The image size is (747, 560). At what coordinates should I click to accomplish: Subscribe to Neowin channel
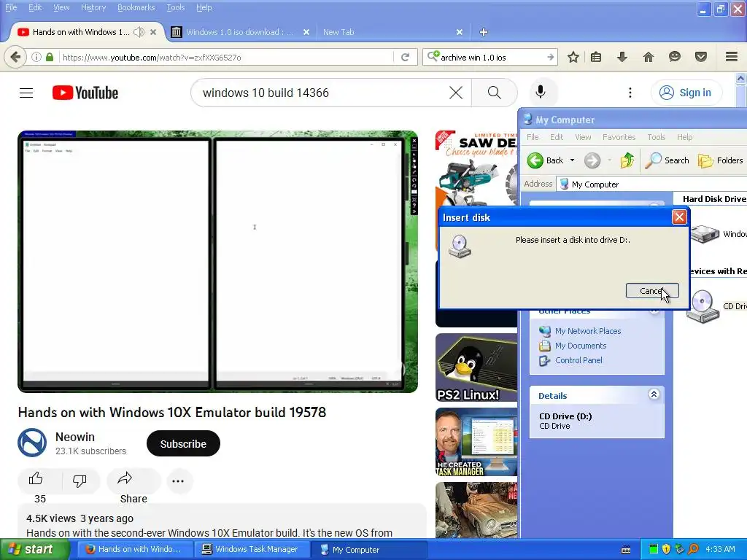(183, 444)
